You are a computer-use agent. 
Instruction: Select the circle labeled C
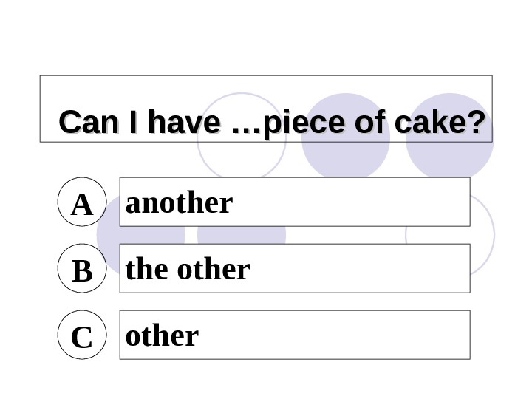click(x=82, y=335)
